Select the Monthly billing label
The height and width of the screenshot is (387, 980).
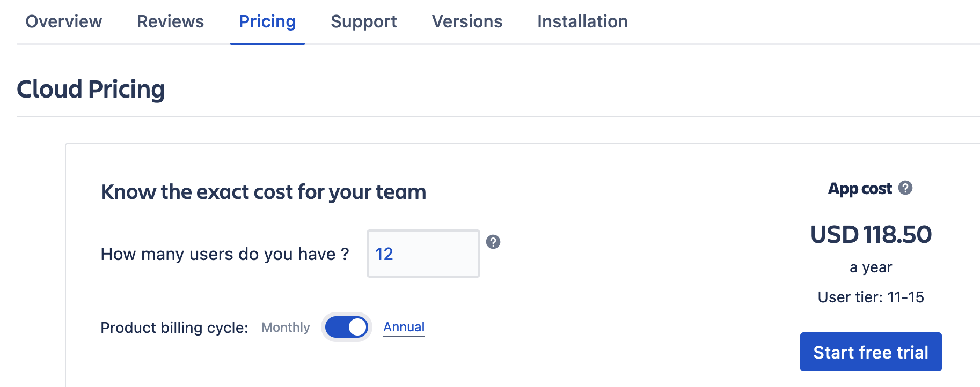tap(286, 328)
